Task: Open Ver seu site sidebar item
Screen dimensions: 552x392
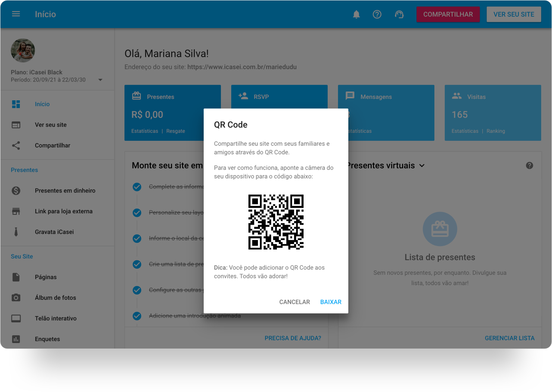Action: coord(51,125)
